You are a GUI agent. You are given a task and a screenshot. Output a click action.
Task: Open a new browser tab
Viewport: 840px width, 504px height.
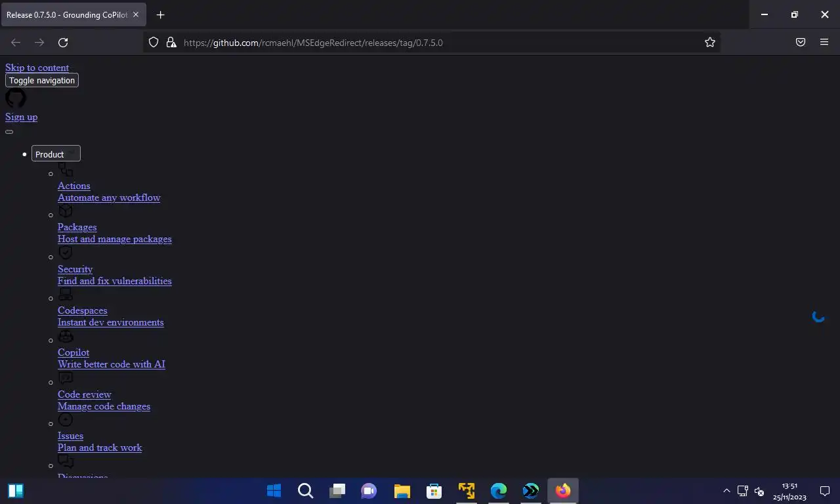161,14
